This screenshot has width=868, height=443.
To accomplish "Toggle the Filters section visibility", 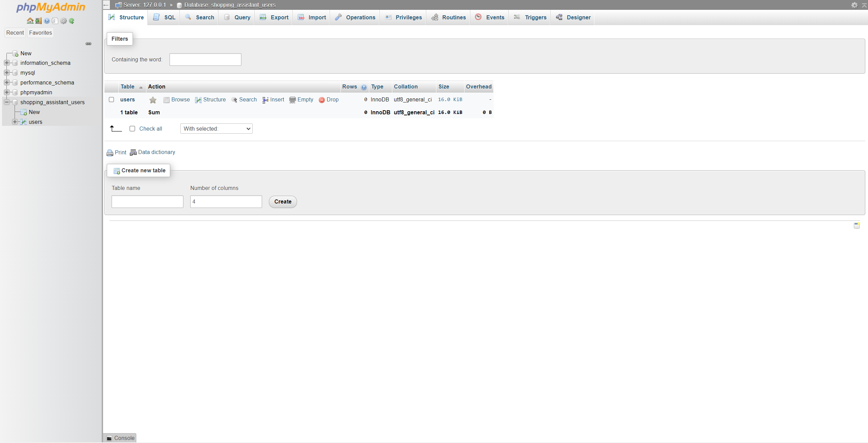I will [120, 38].
